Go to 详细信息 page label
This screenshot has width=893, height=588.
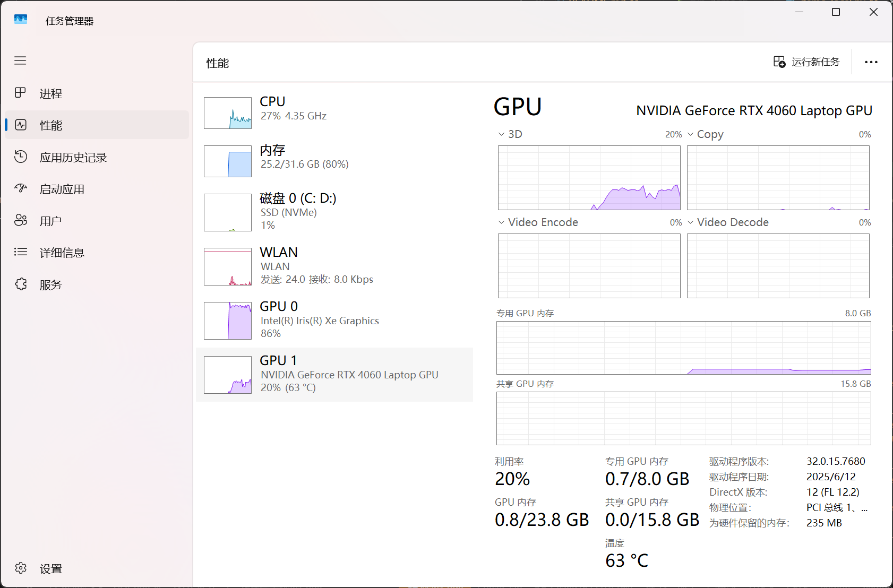point(62,253)
